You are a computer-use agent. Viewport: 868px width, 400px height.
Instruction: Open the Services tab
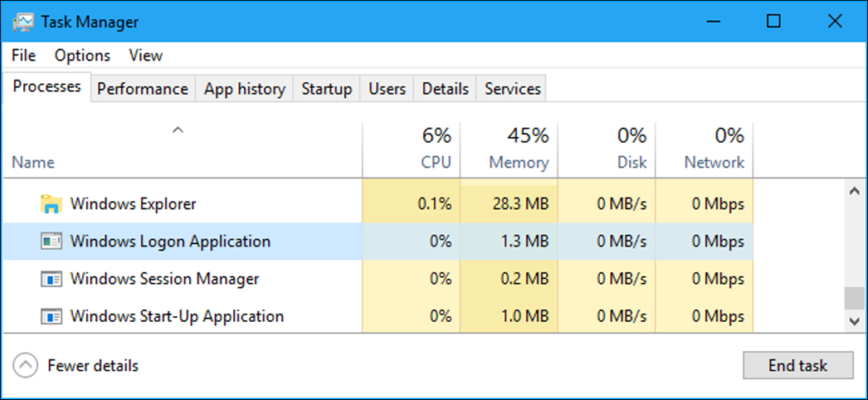pyautogui.click(x=512, y=89)
